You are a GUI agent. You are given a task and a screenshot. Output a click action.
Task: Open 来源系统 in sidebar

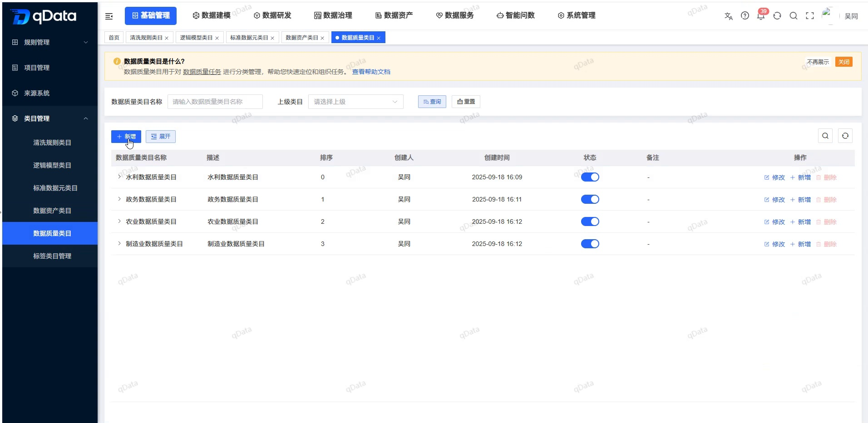click(50, 93)
